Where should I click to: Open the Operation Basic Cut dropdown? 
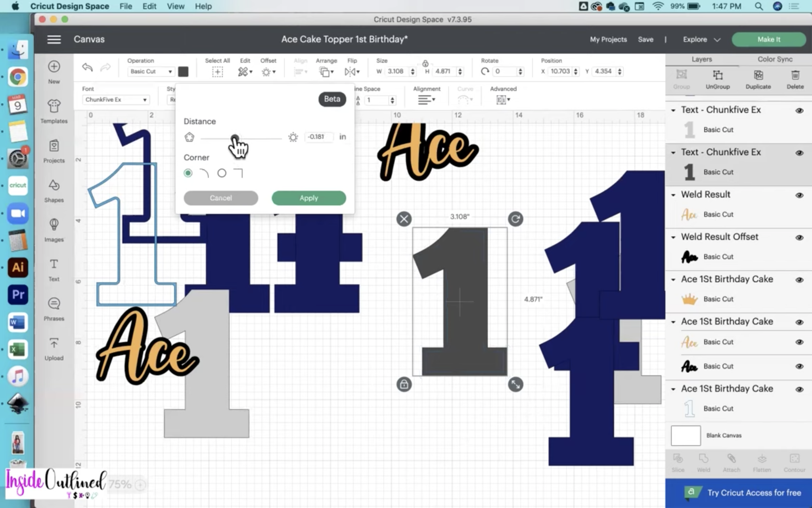pos(151,71)
